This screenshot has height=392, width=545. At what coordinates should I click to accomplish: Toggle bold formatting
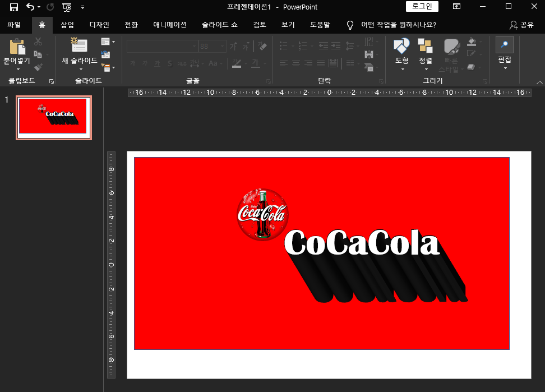click(132, 63)
